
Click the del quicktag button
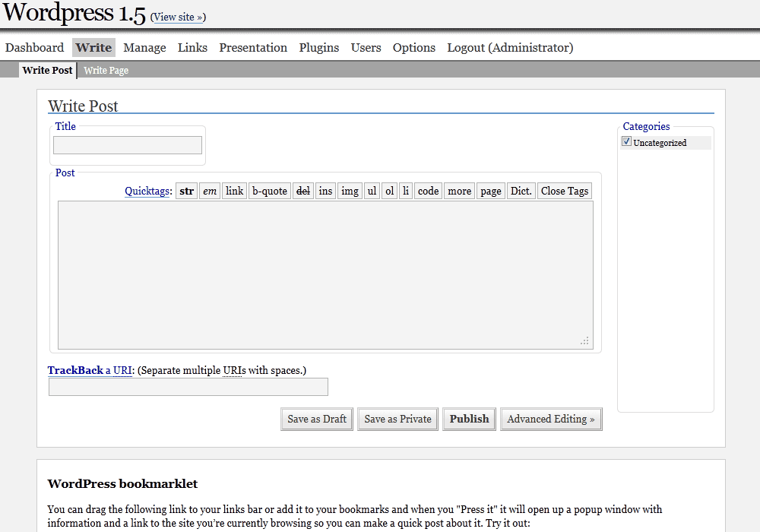pyautogui.click(x=303, y=191)
